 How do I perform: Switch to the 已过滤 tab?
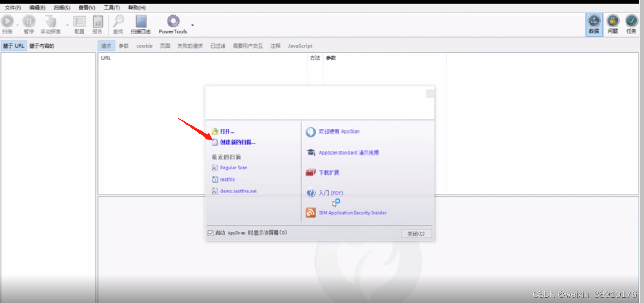(x=218, y=46)
